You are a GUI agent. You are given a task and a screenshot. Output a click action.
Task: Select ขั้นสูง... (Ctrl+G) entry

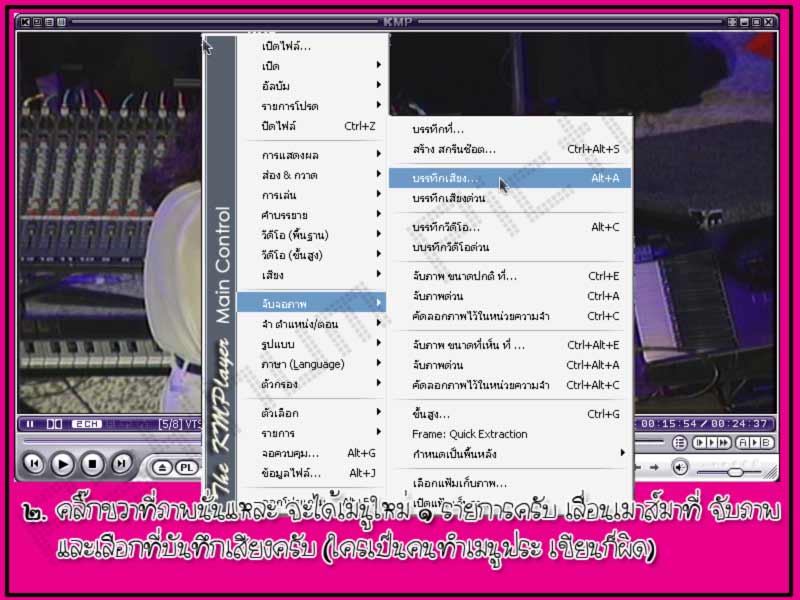[510, 414]
